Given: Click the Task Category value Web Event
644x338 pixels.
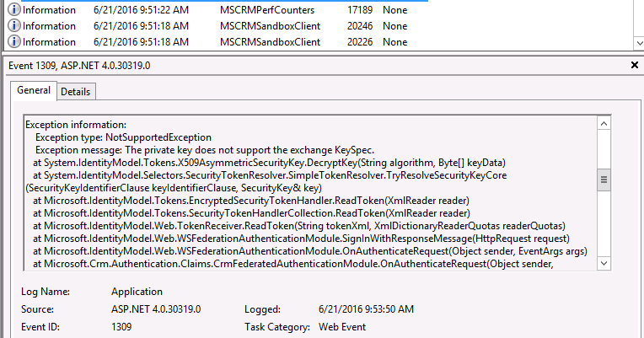Looking at the screenshot, I should point(342,326).
